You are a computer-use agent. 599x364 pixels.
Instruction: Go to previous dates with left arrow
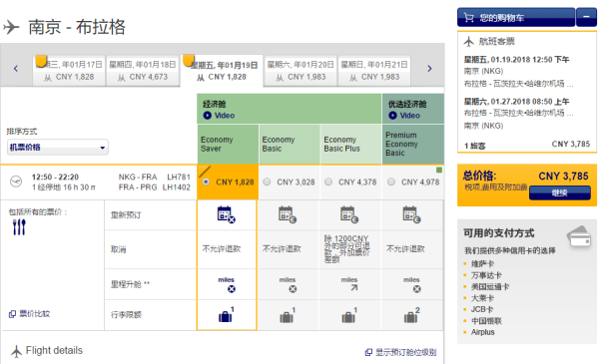pos(16,68)
